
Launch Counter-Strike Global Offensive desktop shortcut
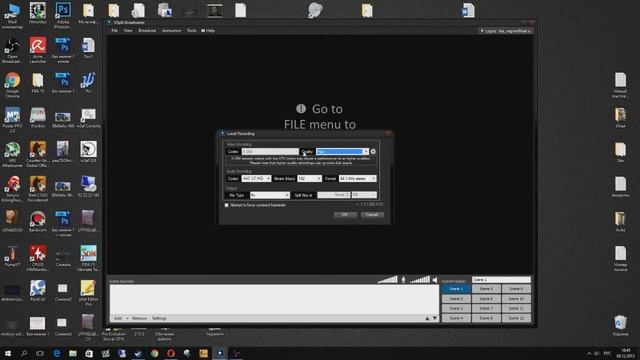(38, 155)
